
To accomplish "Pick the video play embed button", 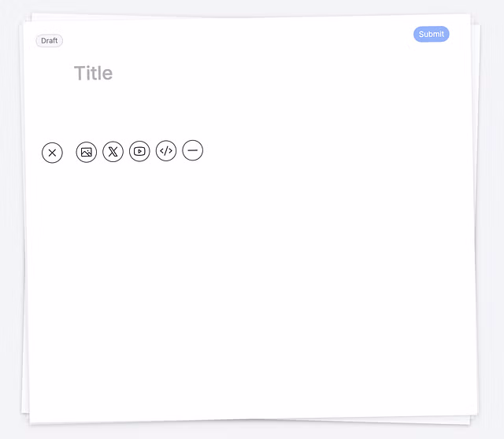I will (x=139, y=151).
